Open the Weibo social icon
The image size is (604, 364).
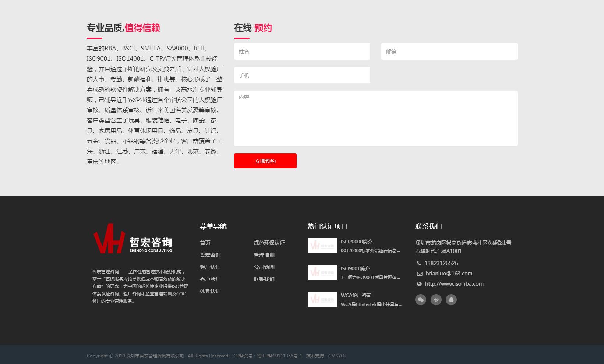pyautogui.click(x=436, y=300)
